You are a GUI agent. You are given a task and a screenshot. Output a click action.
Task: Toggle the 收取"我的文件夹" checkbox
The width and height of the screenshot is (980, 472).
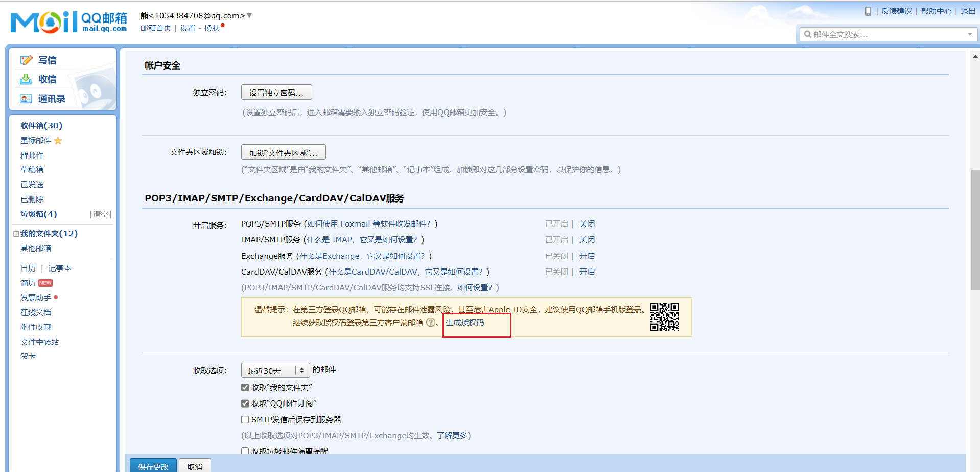pyautogui.click(x=245, y=388)
